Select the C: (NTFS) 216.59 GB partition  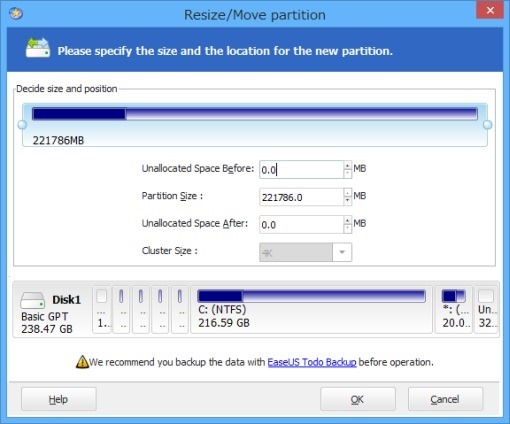tap(311, 309)
